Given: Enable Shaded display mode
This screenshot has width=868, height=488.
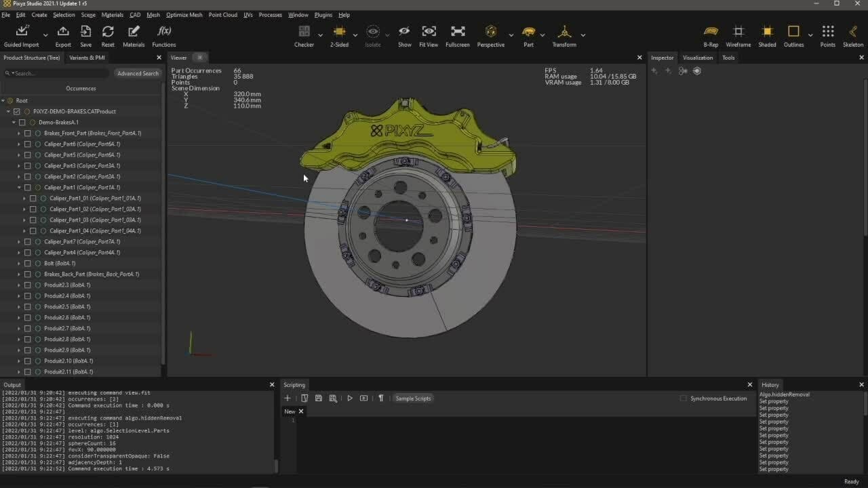Looking at the screenshot, I should 767,31.
